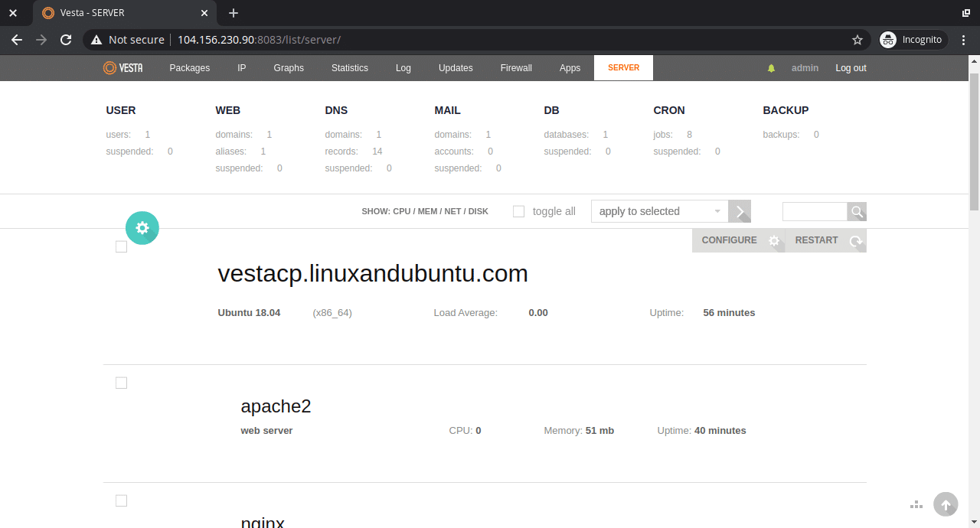Open a new tab with the plus icon
This screenshot has height=528, width=980.
[233, 13]
